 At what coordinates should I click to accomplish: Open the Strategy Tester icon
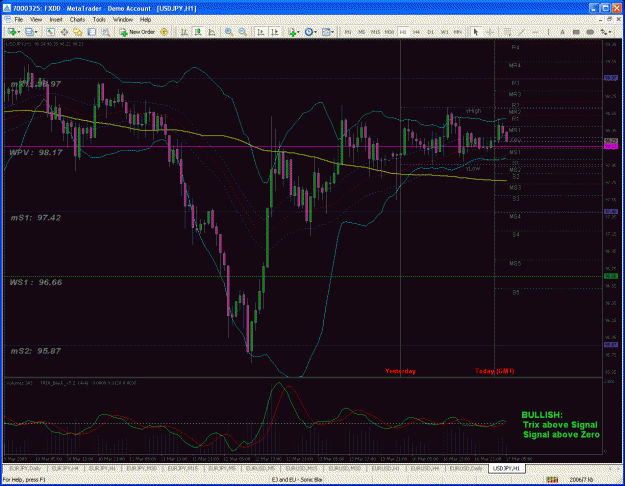point(106,32)
